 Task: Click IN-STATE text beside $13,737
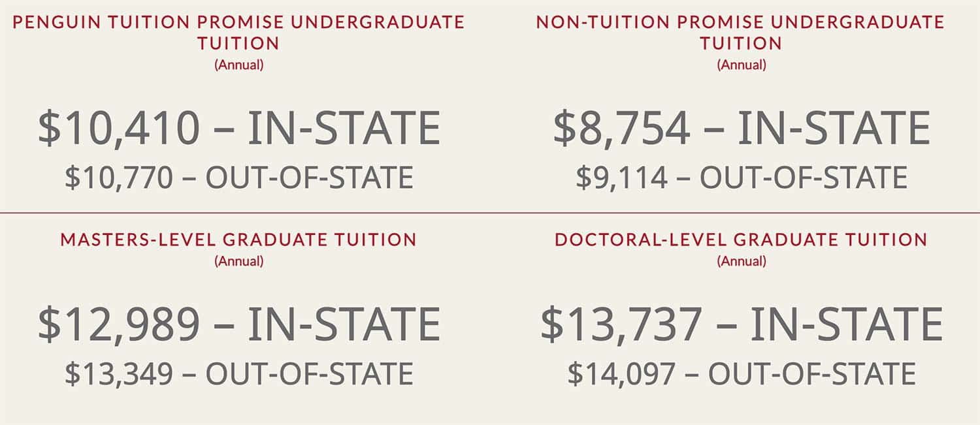[846, 324]
